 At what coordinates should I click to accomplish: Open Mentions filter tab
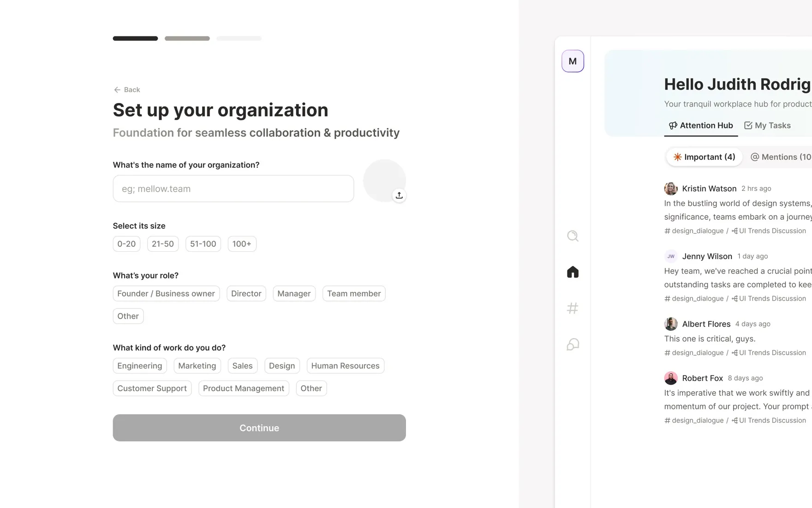pyautogui.click(x=781, y=157)
